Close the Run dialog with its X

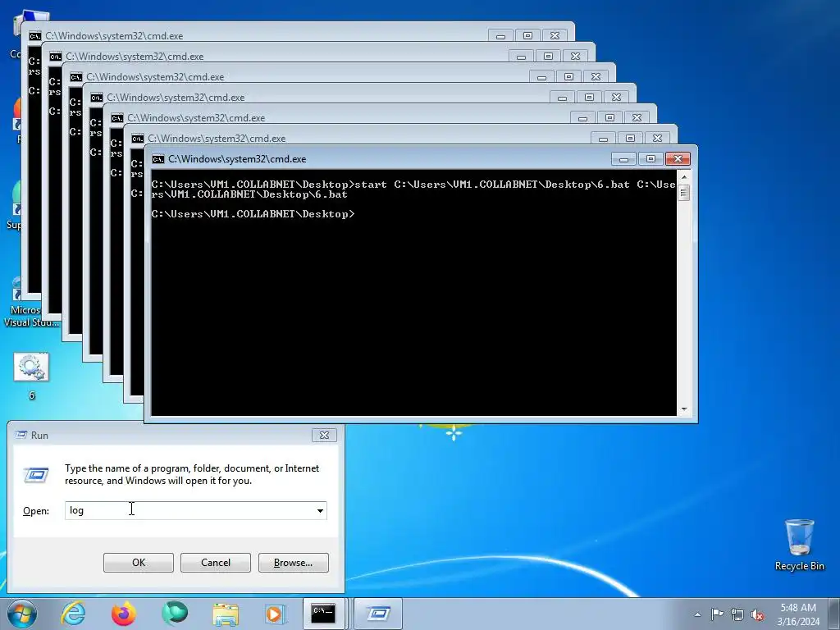click(324, 435)
